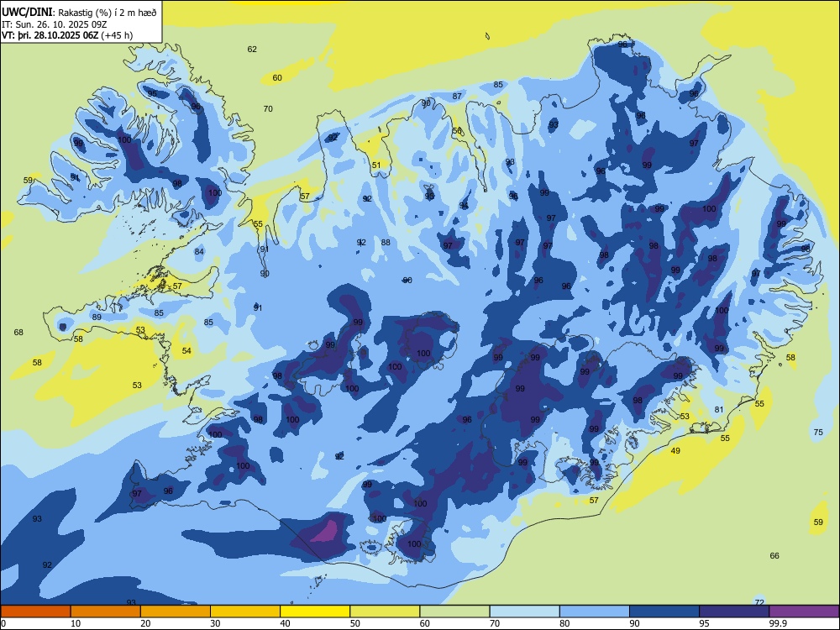The height and width of the screenshot is (630, 840).
Task: Click the pale yellow 50–60 legend swatch
Action: point(386,612)
